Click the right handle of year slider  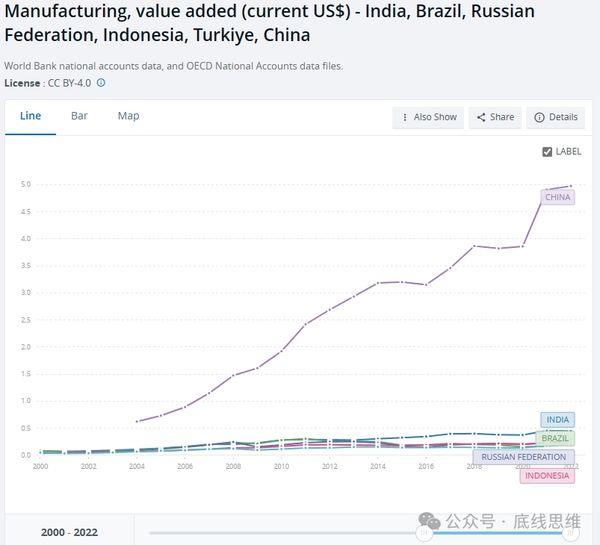pos(572,533)
